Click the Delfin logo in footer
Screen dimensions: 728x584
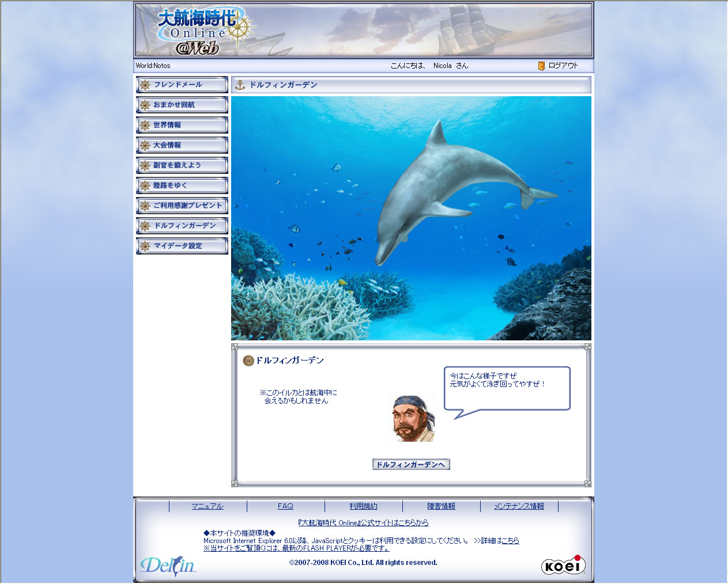[x=168, y=566]
